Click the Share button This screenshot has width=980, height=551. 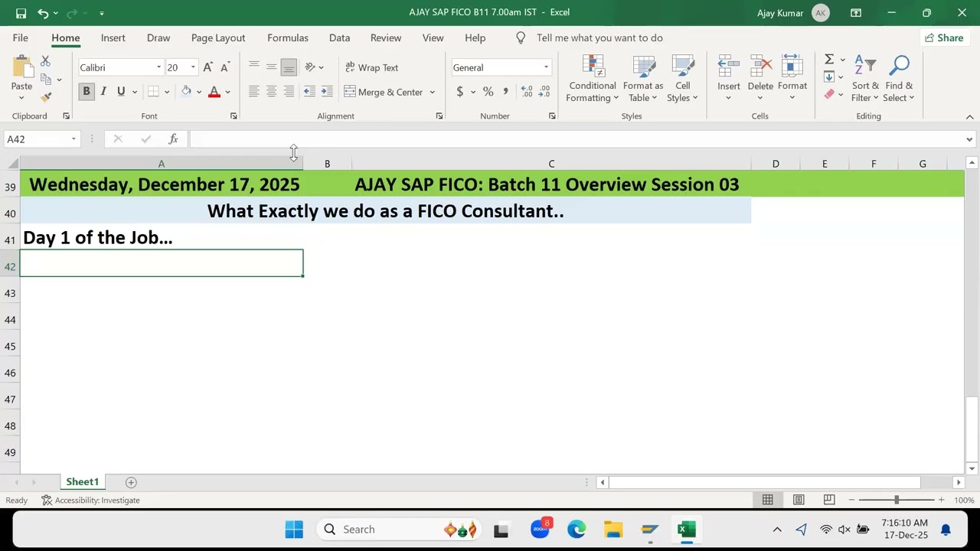[944, 37]
